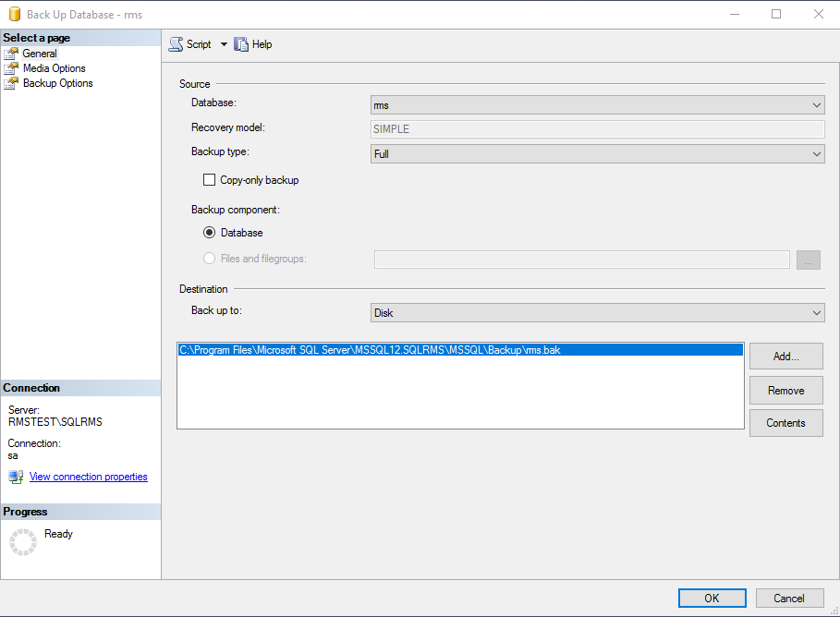
Task: Click the Media Options page icon
Action: point(11,68)
